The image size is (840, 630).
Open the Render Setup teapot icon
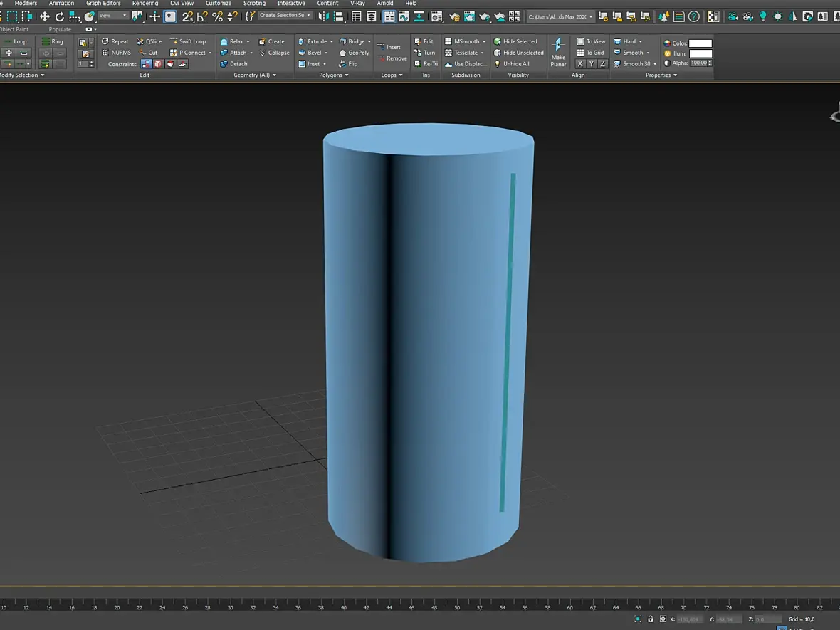point(454,16)
